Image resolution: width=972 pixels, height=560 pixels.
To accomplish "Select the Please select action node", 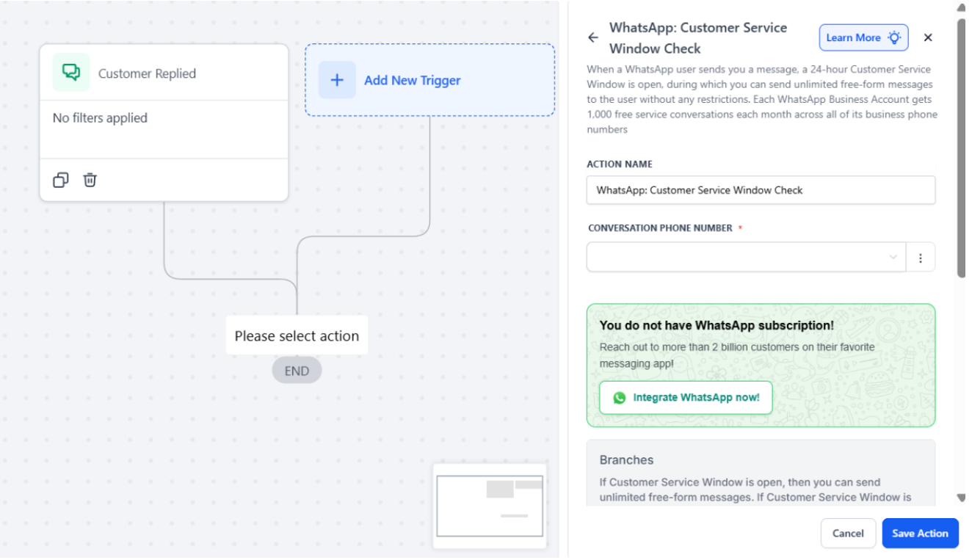I will [297, 336].
